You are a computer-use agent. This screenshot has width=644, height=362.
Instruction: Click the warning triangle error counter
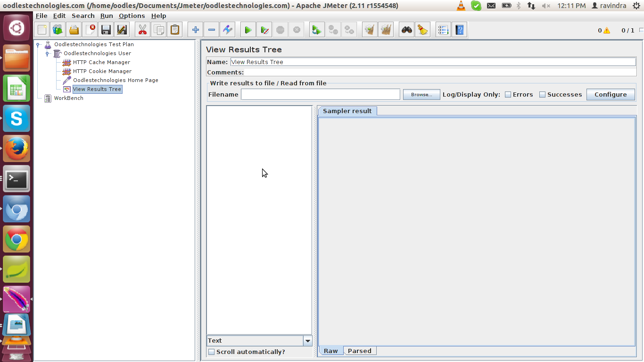(x=607, y=31)
